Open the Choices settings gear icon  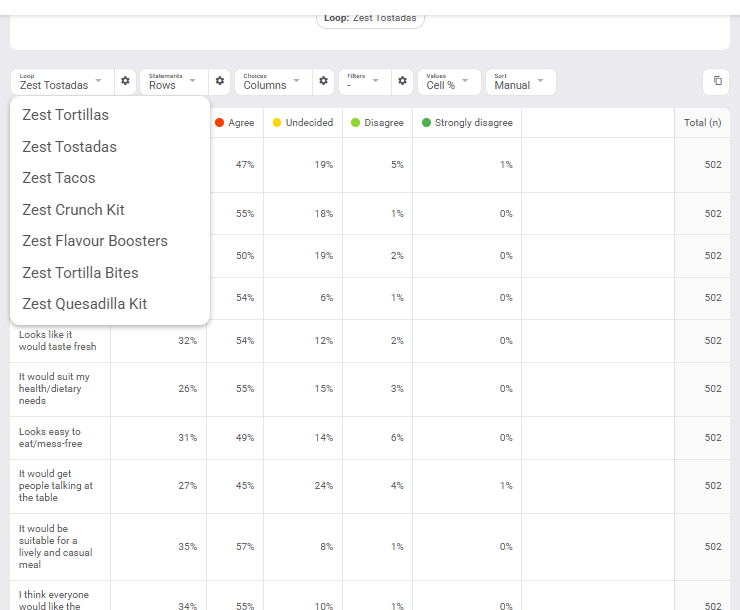pos(323,81)
